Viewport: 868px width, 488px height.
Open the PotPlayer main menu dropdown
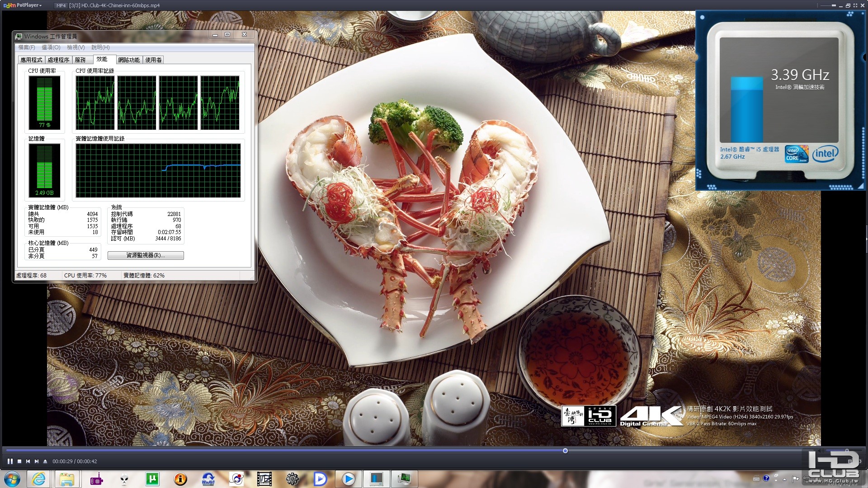tap(29, 5)
